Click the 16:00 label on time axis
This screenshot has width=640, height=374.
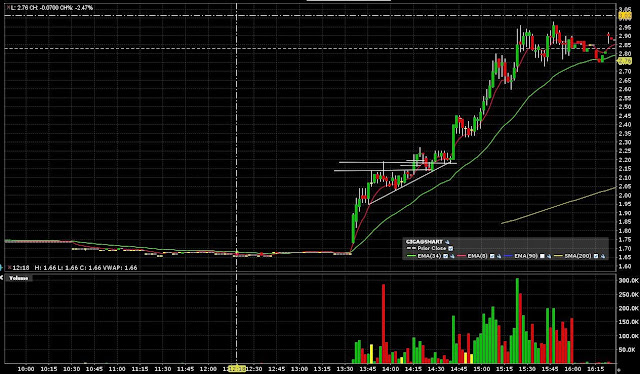pos(572,369)
